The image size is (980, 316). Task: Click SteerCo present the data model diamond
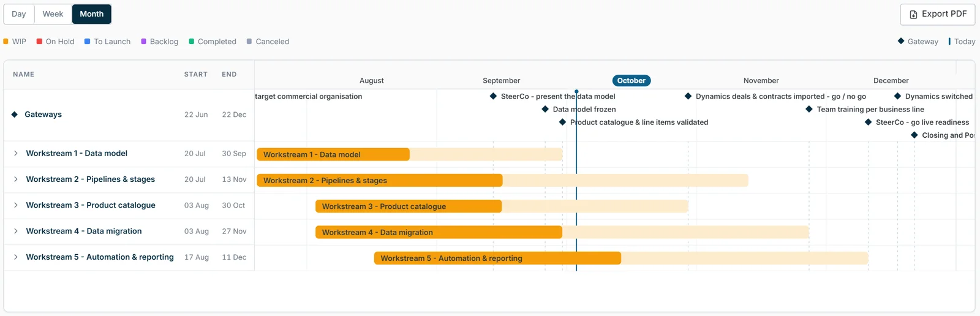click(493, 96)
